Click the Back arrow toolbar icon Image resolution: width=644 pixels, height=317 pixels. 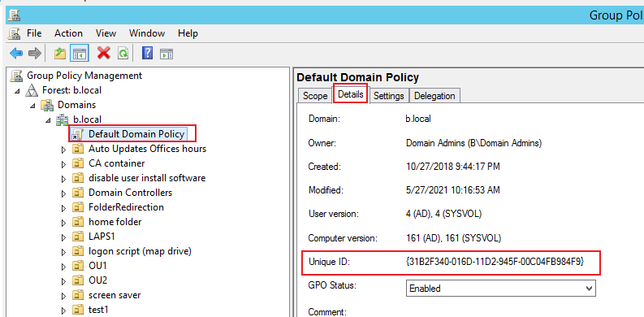coord(16,53)
